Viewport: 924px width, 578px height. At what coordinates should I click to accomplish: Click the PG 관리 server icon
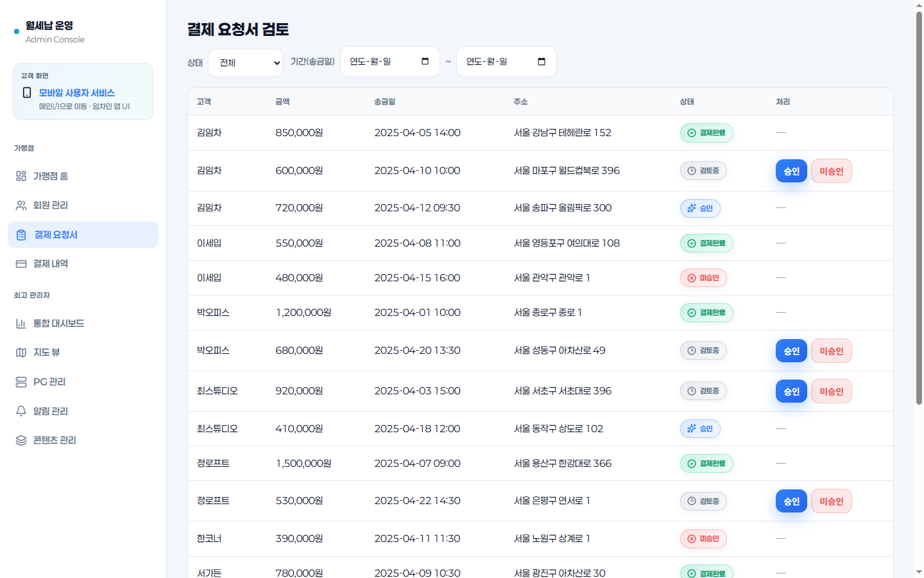pyautogui.click(x=21, y=382)
